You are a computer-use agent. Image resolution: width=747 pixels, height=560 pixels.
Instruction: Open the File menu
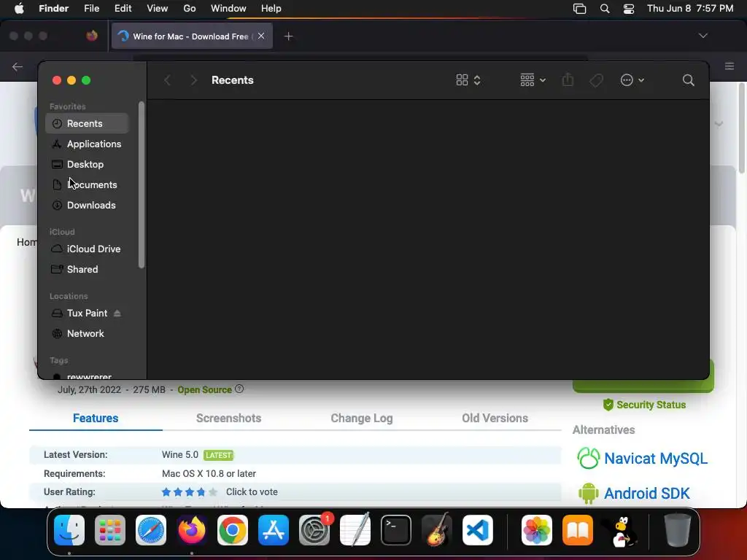click(91, 9)
